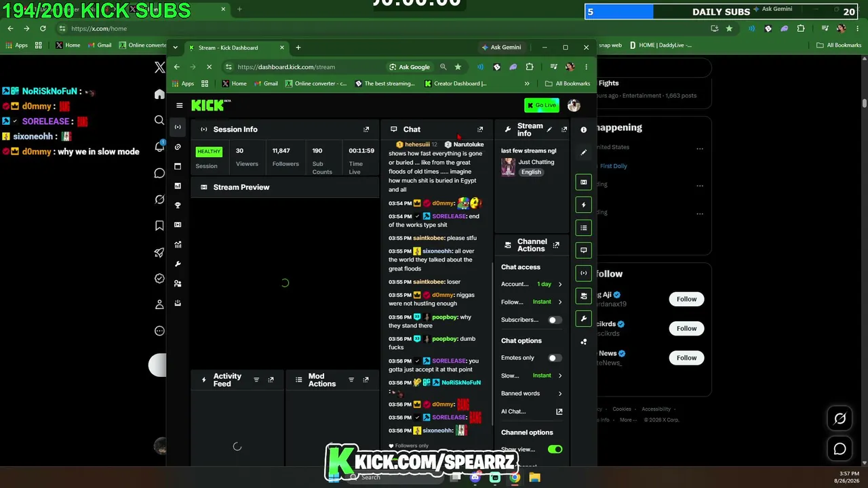The width and height of the screenshot is (868, 488).
Task: Open the trophy icon in Kick sidebar
Action: 178,205
